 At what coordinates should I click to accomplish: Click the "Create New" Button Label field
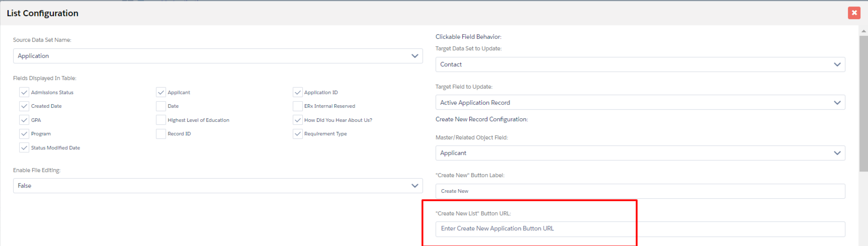point(640,191)
